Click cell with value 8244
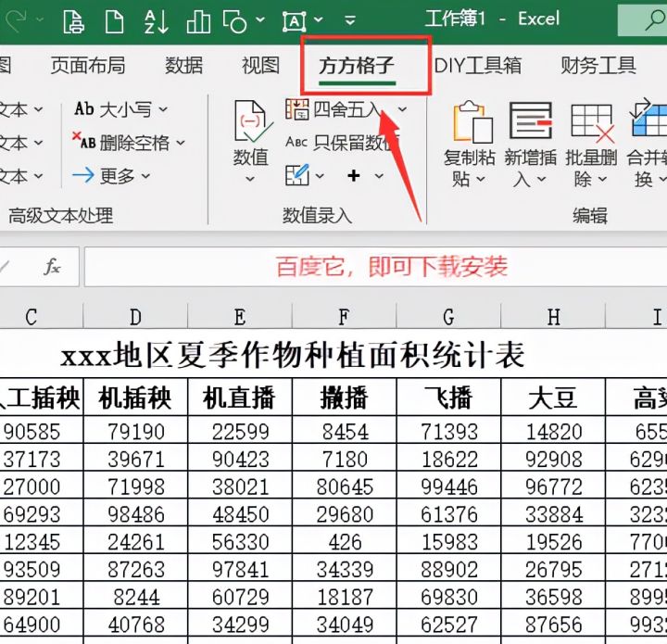 click(136, 597)
